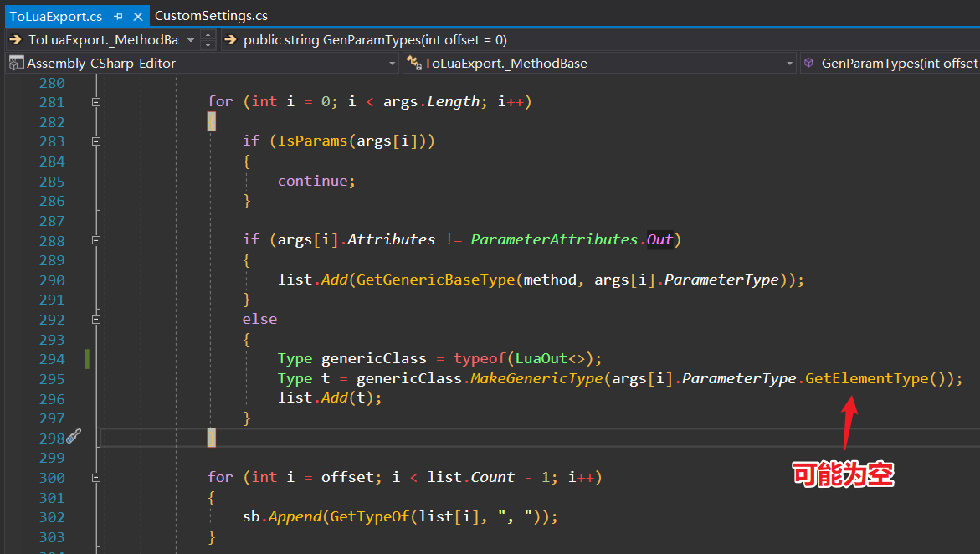The width and height of the screenshot is (980, 554).
Task: Open the ToLuaExport._MethodBa navigation dropdown
Action: 191,40
